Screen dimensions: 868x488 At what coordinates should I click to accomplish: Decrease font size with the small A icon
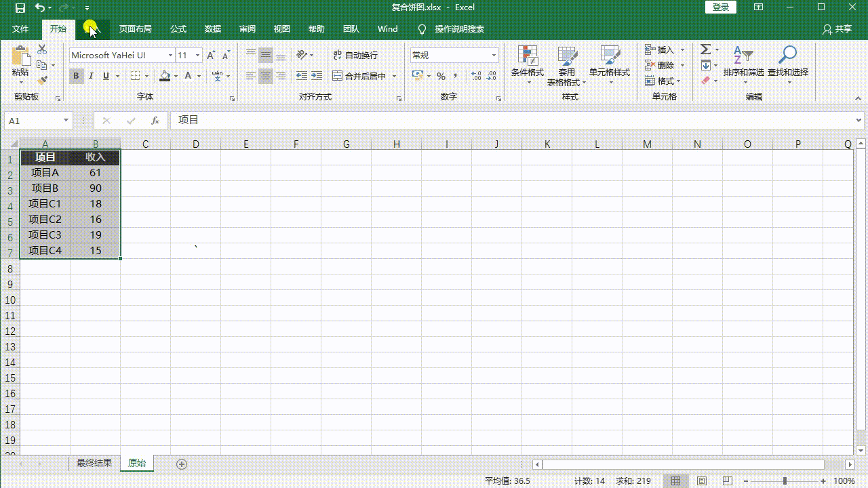(226, 55)
